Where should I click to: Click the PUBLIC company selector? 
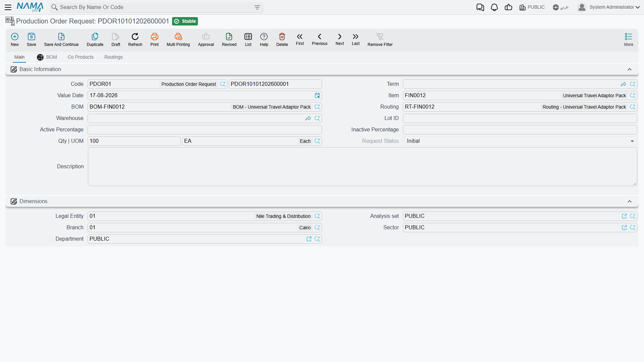532,7
